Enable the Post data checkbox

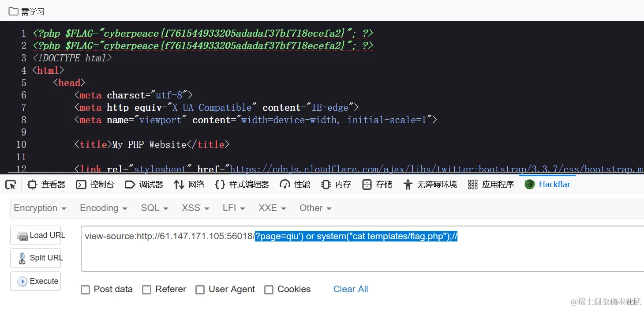tap(85, 290)
